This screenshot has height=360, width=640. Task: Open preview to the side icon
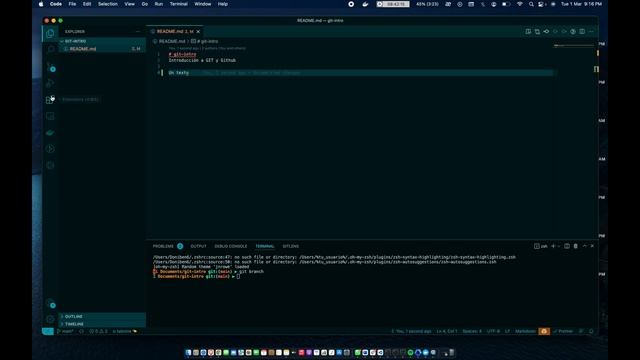point(528,31)
